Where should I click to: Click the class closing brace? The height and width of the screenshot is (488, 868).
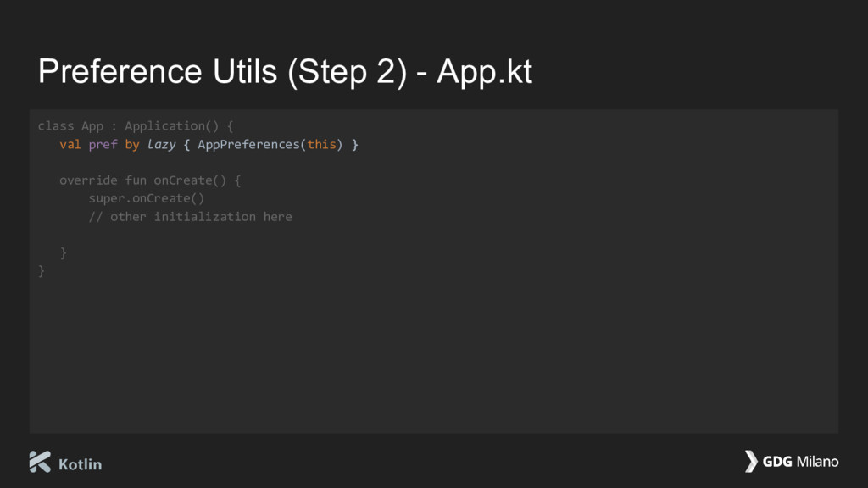pyautogui.click(x=41, y=270)
